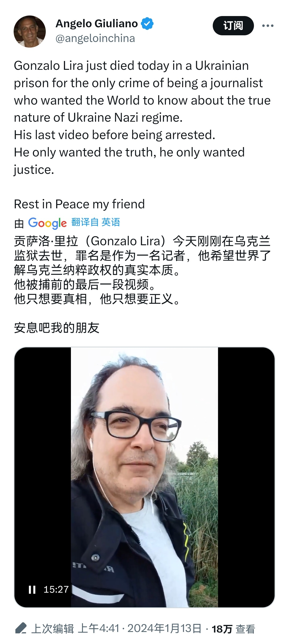Open the 上次编辑 edit history text
The height and width of the screenshot is (644, 289).
point(52,628)
